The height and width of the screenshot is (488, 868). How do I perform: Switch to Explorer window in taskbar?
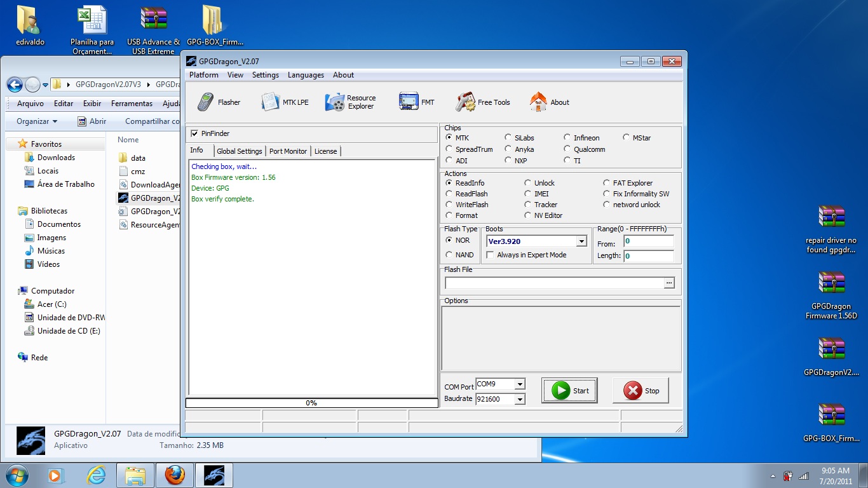tap(135, 475)
